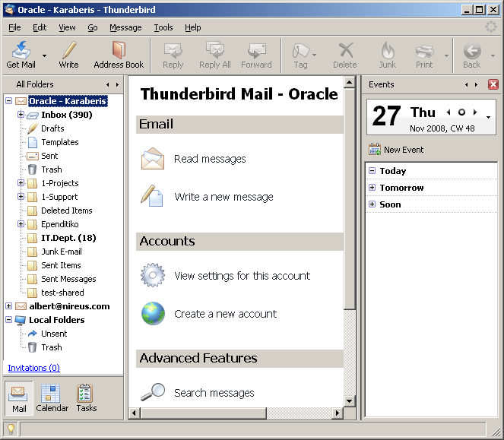
Task: Select the Drafts folder
Action: click(52, 128)
